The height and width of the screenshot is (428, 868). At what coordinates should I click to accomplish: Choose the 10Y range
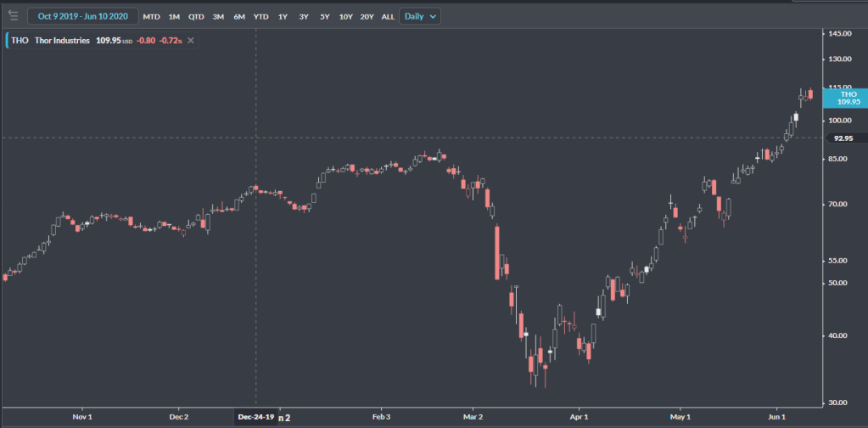pyautogui.click(x=345, y=16)
